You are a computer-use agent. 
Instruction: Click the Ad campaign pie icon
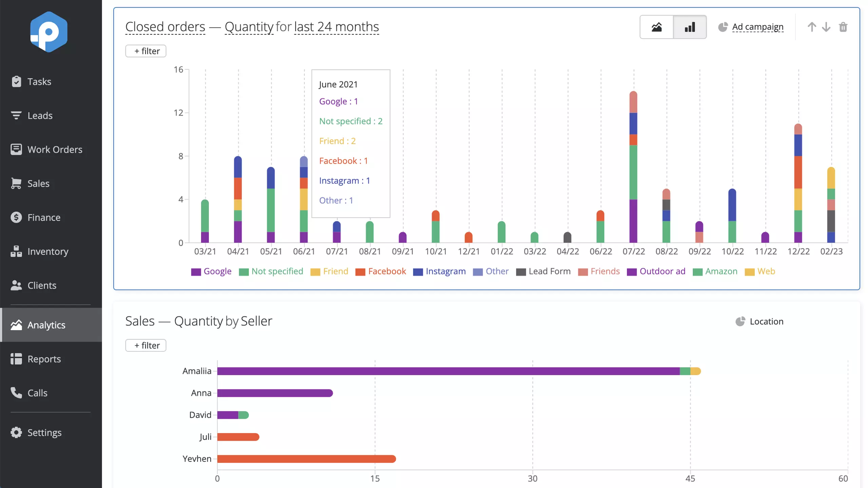tap(723, 27)
